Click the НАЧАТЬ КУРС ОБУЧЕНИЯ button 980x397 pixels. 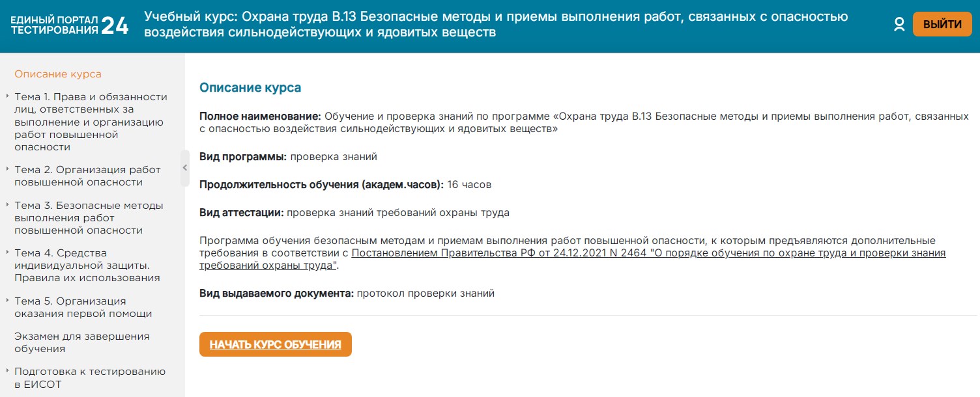coord(275,344)
